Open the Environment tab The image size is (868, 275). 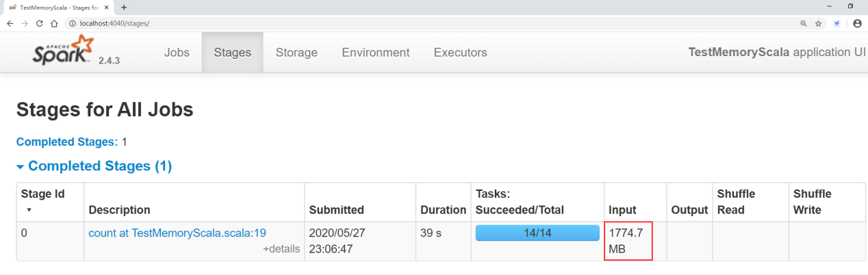376,53
